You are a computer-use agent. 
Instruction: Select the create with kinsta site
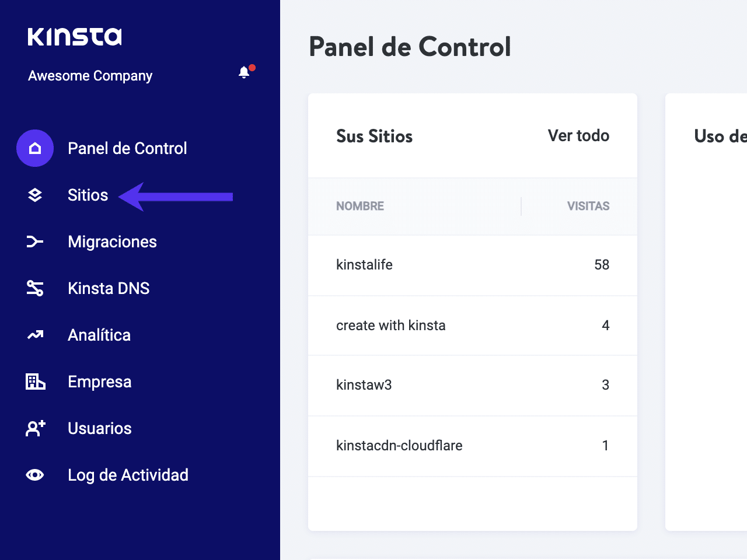point(390,325)
